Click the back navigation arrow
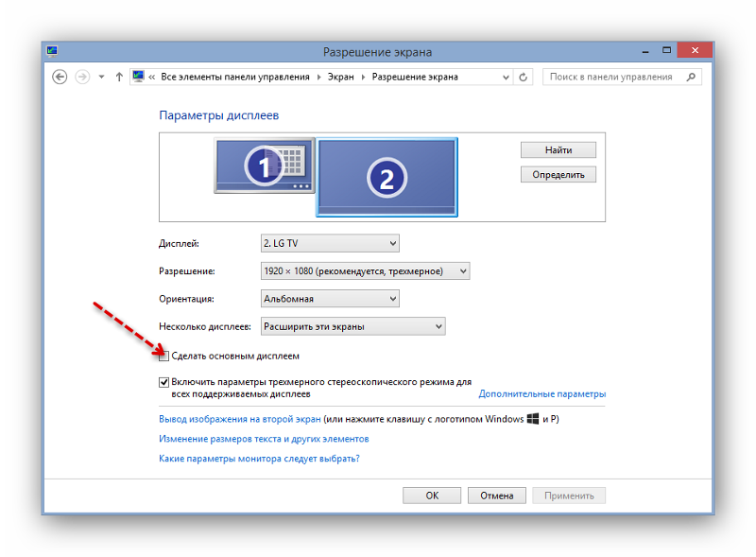The width and height of the screenshot is (756, 557). point(60,77)
